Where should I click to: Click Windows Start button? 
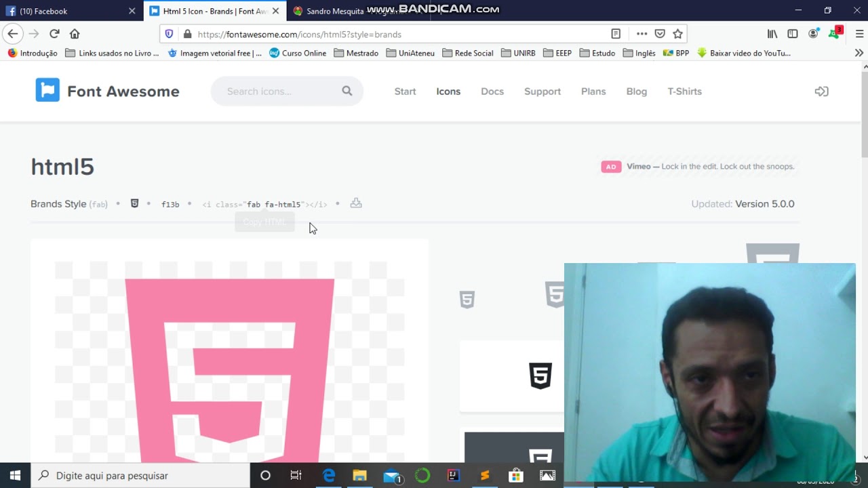(x=15, y=476)
